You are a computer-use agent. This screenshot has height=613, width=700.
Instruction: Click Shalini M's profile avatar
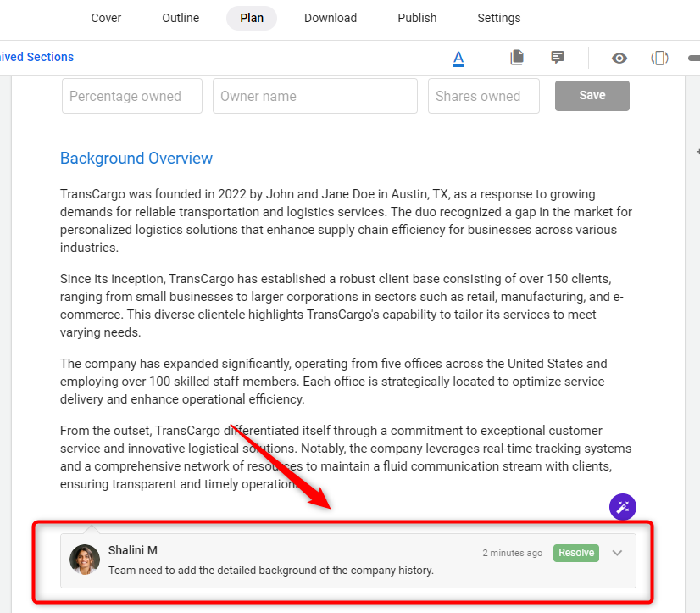click(85, 560)
